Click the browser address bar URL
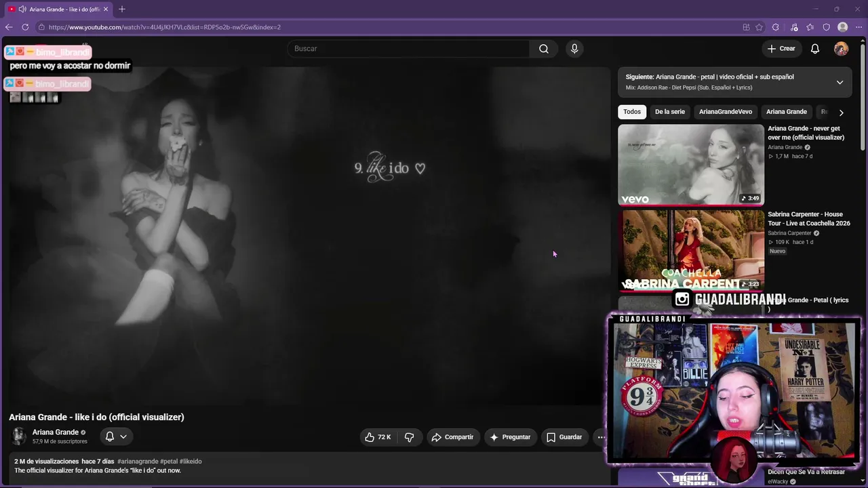The width and height of the screenshot is (868, 488). click(165, 27)
